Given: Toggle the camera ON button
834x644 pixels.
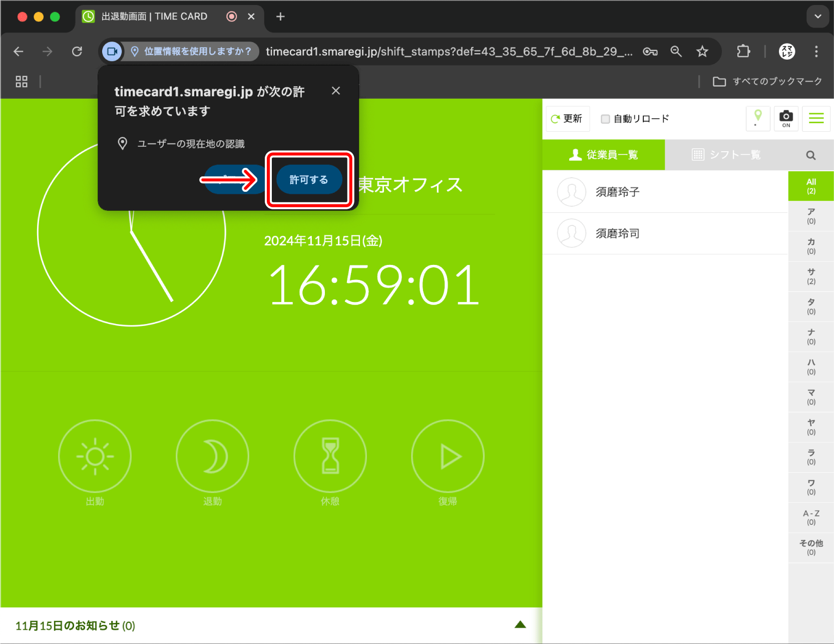Looking at the screenshot, I should [786, 118].
